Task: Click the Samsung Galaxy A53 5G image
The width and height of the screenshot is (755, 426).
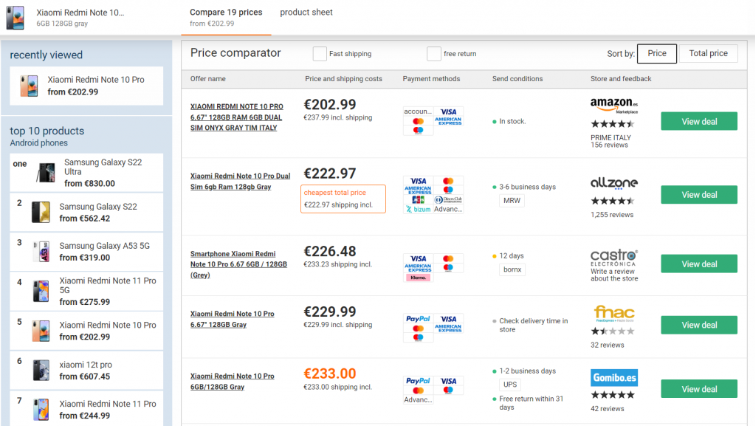Action: click(x=42, y=252)
